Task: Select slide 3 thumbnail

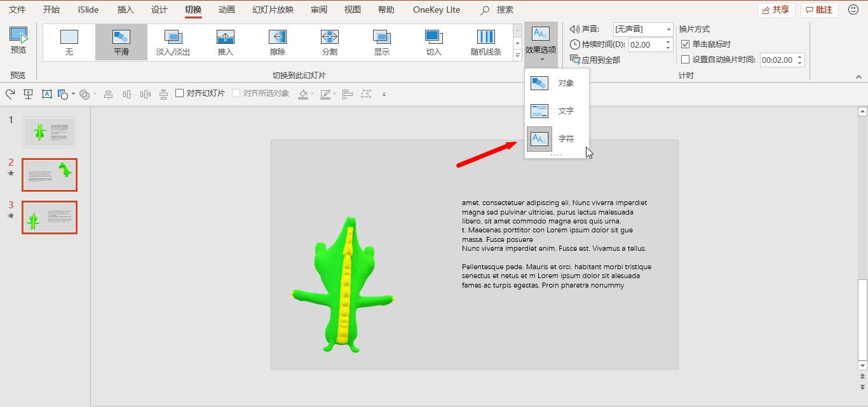Action: (x=50, y=217)
